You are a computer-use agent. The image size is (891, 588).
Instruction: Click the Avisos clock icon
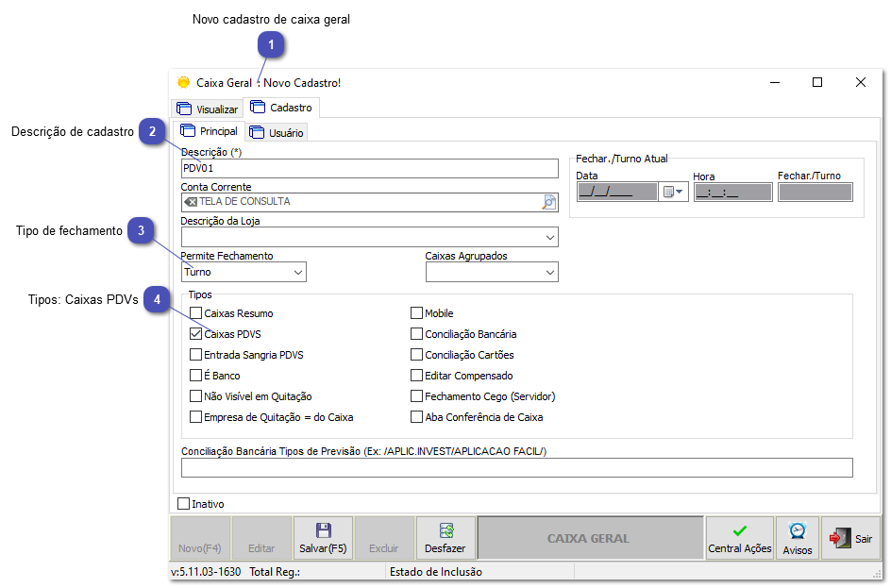coord(797,531)
